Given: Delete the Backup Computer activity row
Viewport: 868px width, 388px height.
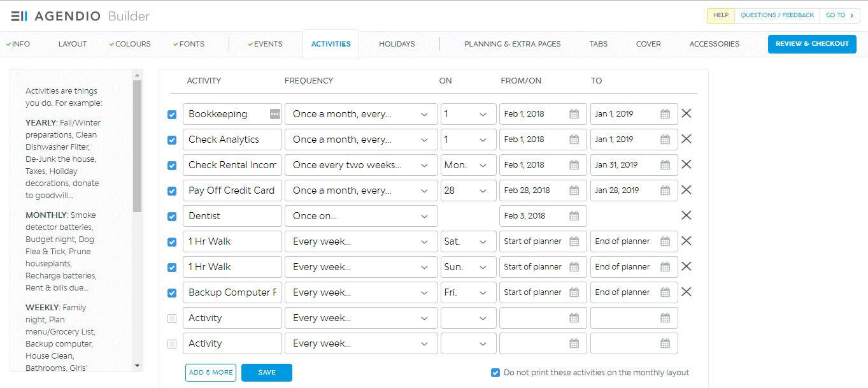Looking at the screenshot, I should [x=686, y=292].
